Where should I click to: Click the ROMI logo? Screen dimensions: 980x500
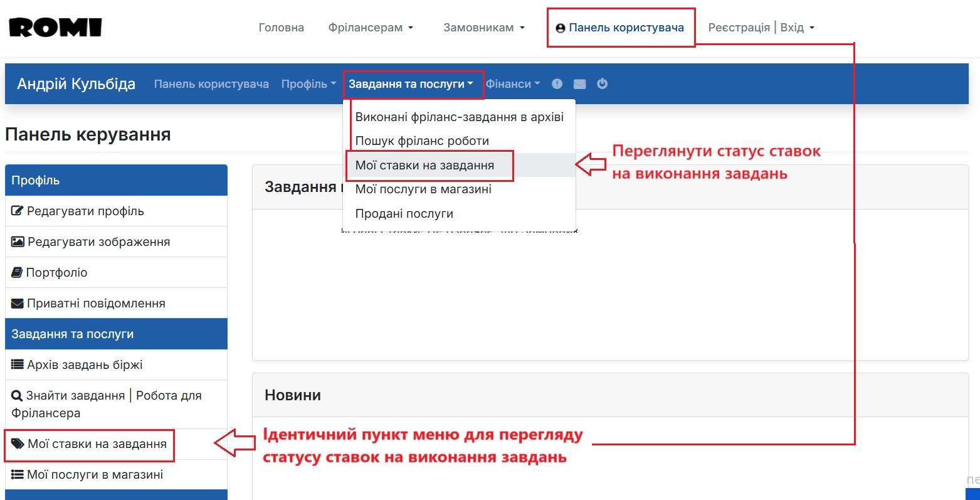(x=54, y=27)
